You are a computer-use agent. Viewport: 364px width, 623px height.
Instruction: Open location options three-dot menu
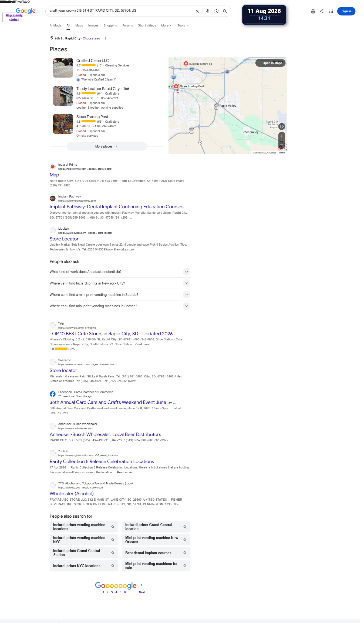[x=106, y=38]
